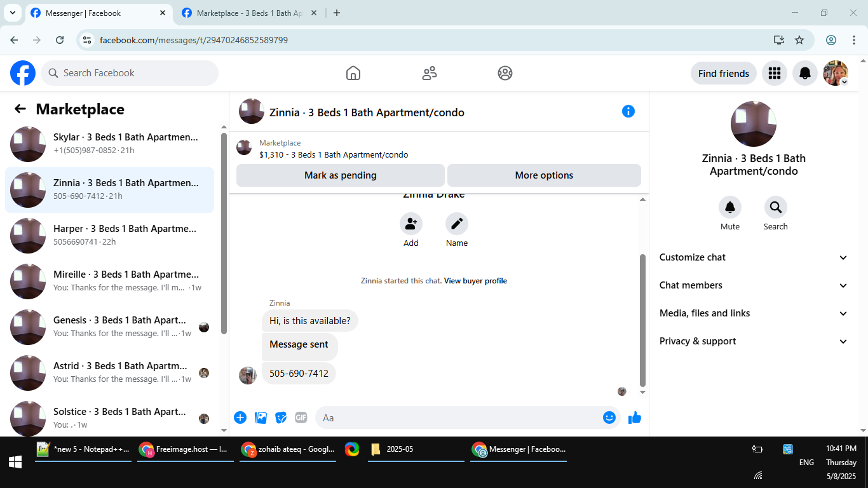Bookmark this tab with star icon
This screenshot has width=868, height=488.
[799, 40]
